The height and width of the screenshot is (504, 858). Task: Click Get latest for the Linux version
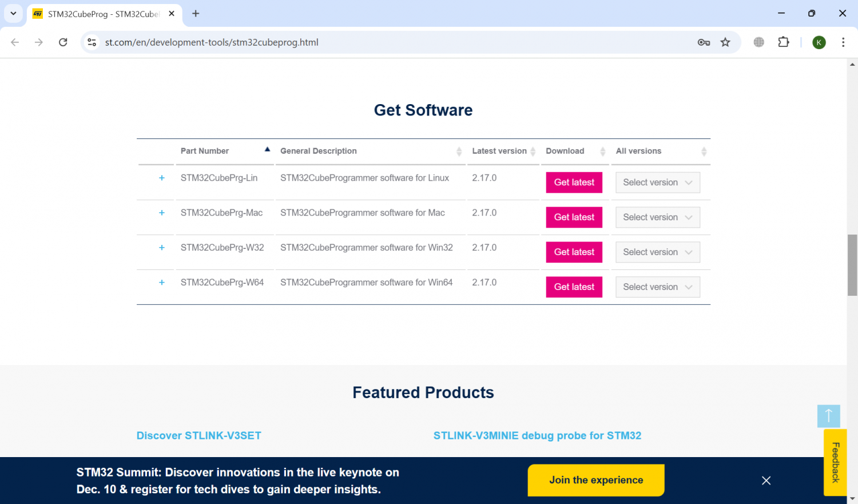(574, 182)
